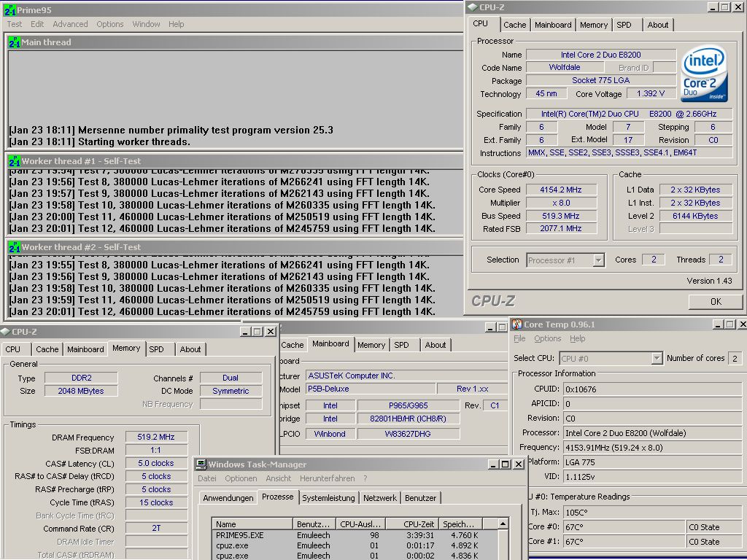This screenshot has height=560, width=747.
Task: Click the Task-Manager process list scroll-up arrow
Action: (x=503, y=524)
